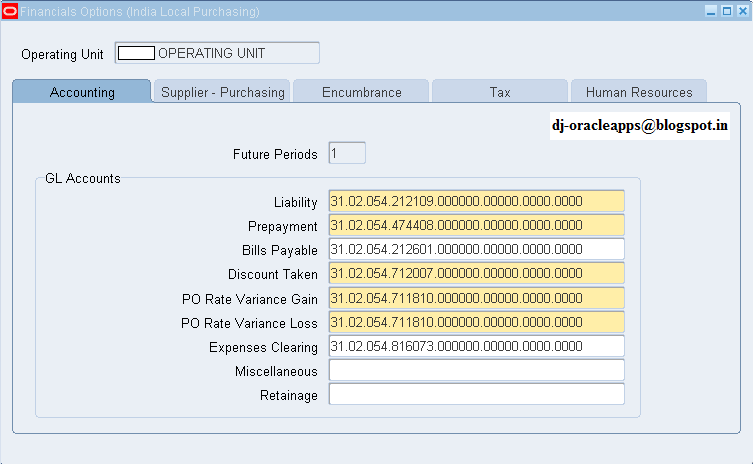Screen dimensions: 753x464
Task: Select the PO Rate Variance Loss field
Action: (x=476, y=322)
